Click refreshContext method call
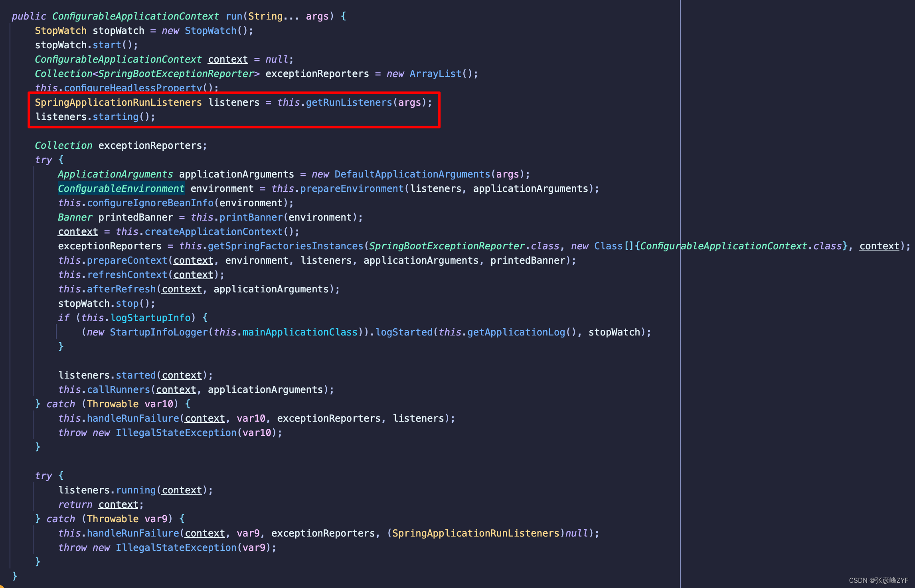Screen dimensions: 915x588 pyautogui.click(x=127, y=275)
